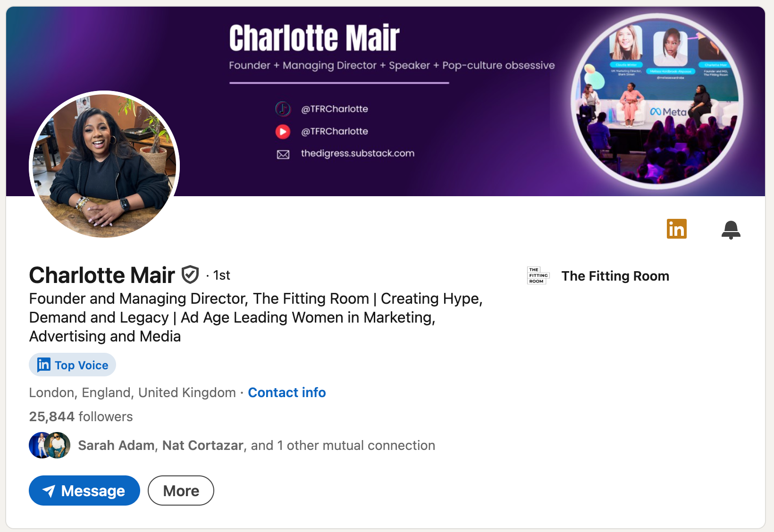Click thedigress.substack.com text in the banner

357,153
